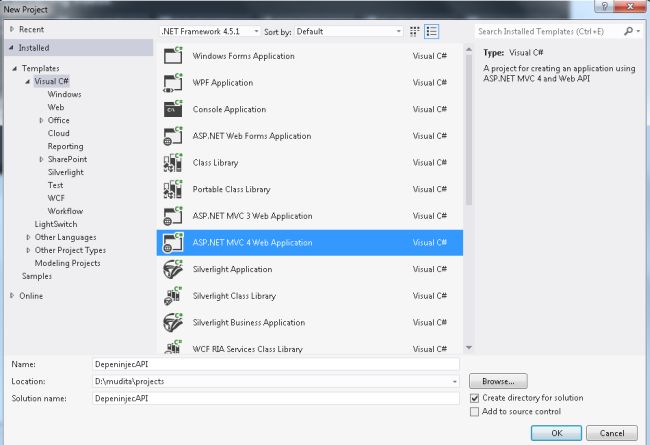Expand the Other Languages node

(x=28, y=237)
